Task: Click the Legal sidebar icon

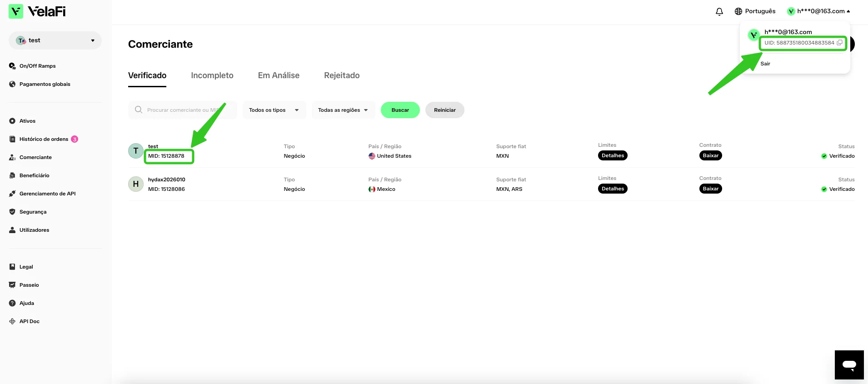Action: click(12, 267)
